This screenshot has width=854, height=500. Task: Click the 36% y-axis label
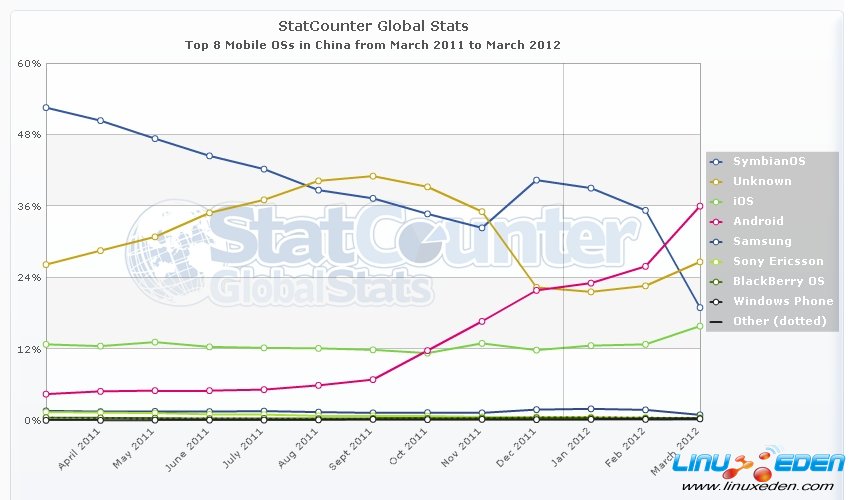(x=29, y=206)
